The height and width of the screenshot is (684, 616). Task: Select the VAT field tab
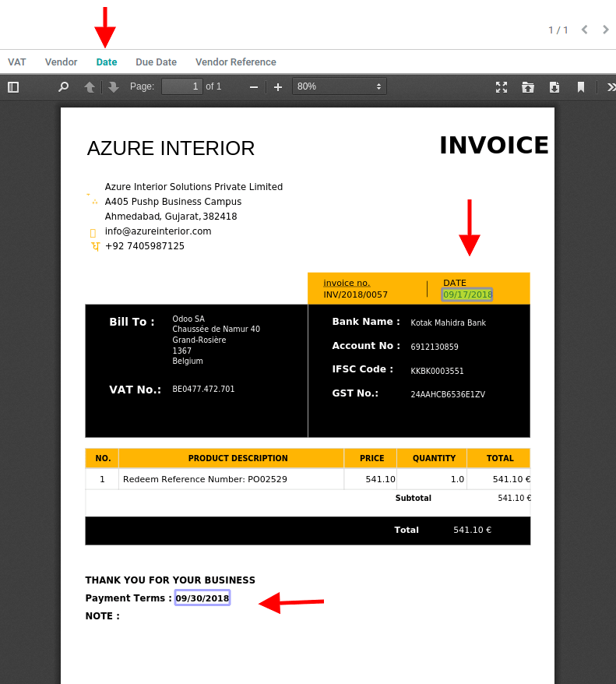tap(17, 62)
